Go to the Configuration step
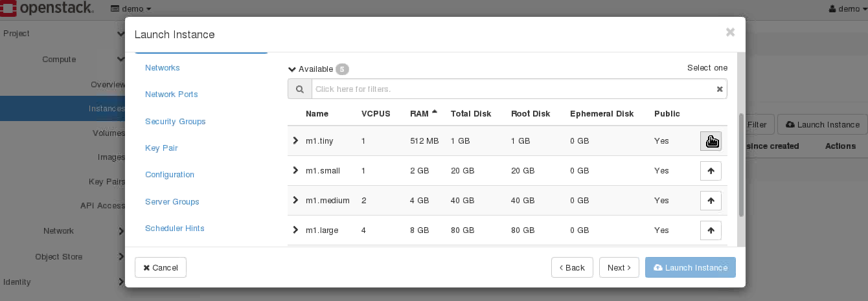This screenshot has width=868, height=301. pos(170,175)
